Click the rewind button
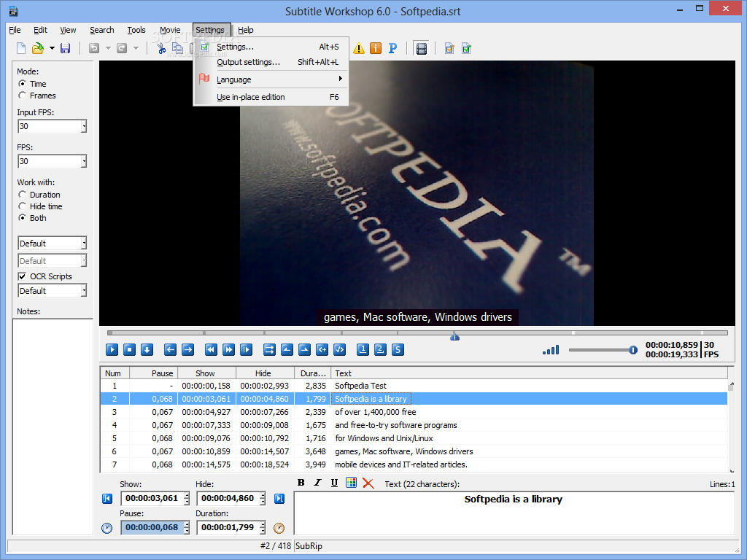The image size is (747, 560). click(211, 349)
